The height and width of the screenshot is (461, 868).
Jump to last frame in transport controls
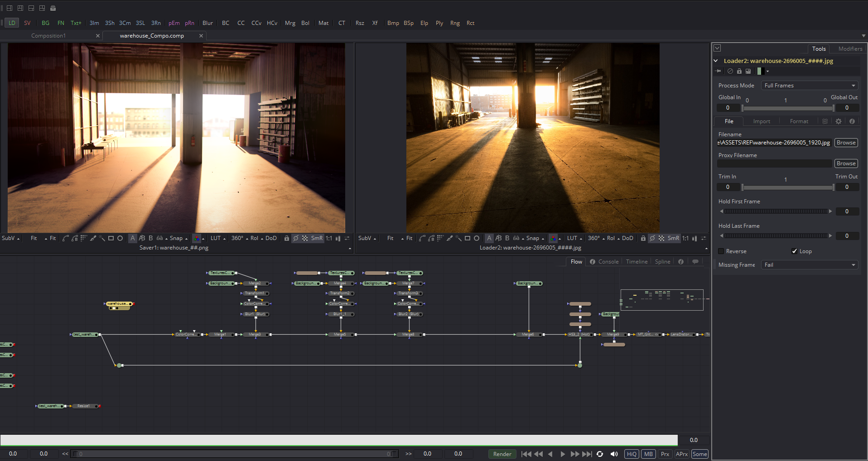point(587,454)
